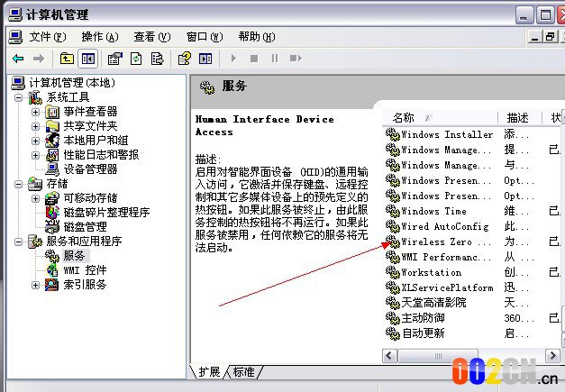Image resolution: width=565 pixels, height=392 pixels.
Task: Open the 文件(F) menu
Action: click(48, 37)
